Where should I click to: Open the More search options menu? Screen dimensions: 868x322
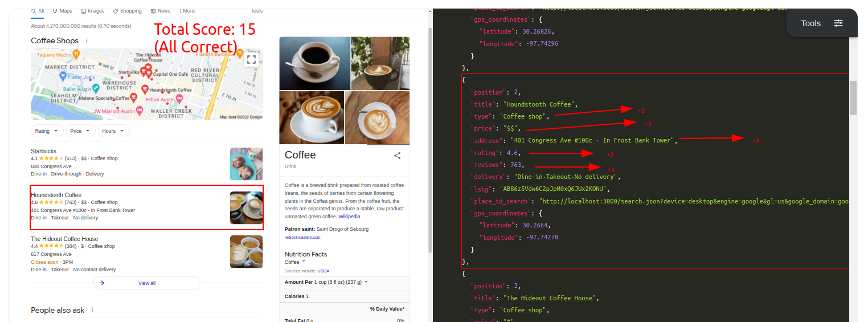tap(187, 11)
